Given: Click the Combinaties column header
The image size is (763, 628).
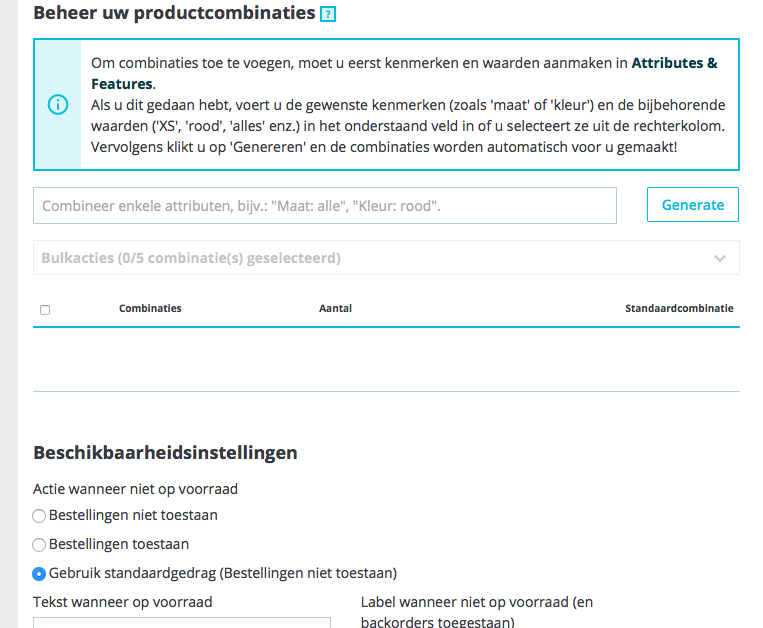Looking at the screenshot, I should click(150, 308).
